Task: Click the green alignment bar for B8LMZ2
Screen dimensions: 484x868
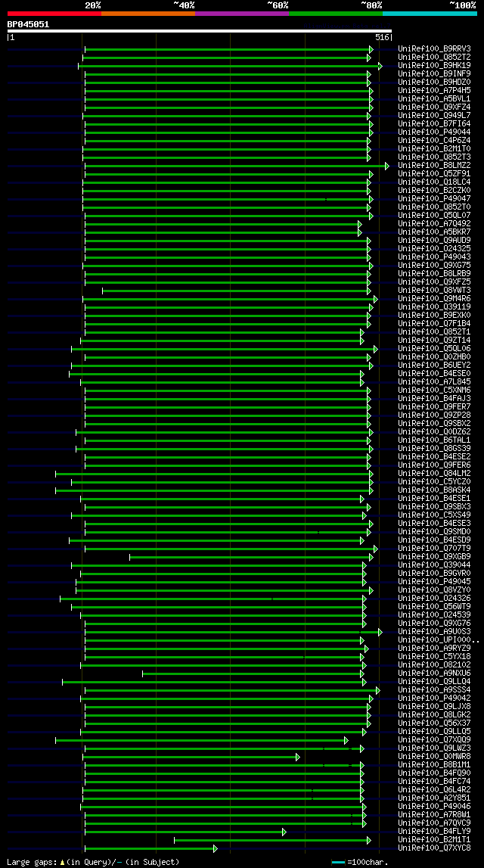Action: [237, 166]
